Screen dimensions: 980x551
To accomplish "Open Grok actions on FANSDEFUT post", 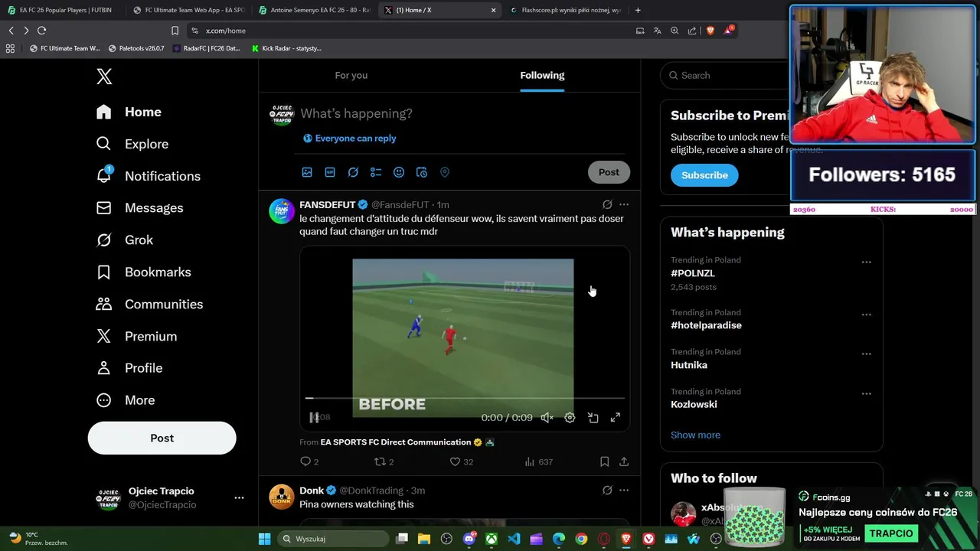I will coord(607,204).
